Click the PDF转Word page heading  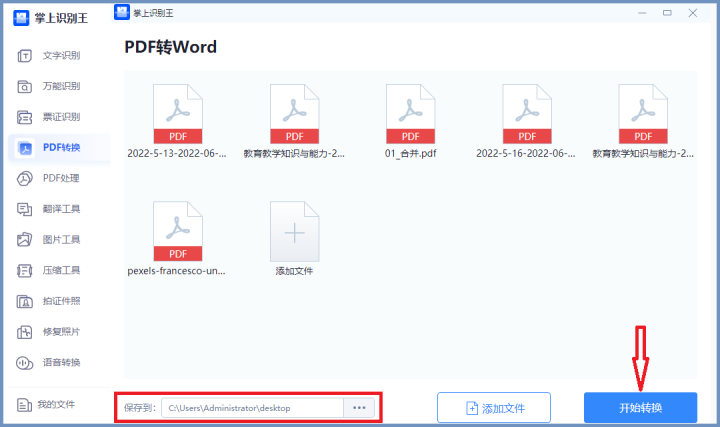click(170, 47)
